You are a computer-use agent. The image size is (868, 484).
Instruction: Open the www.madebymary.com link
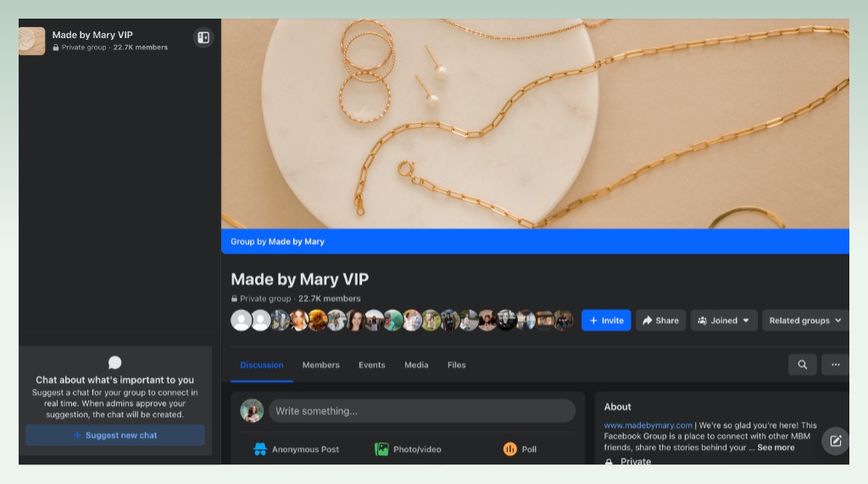click(648, 426)
